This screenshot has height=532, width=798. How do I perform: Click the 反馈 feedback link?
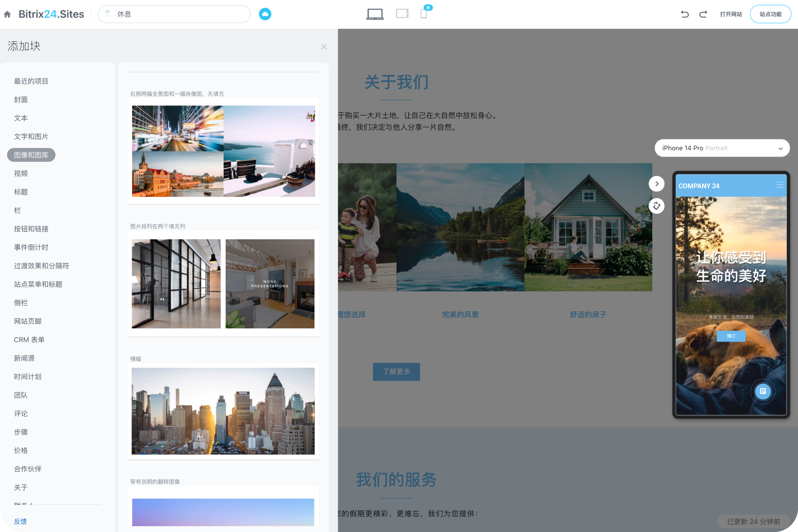20,521
